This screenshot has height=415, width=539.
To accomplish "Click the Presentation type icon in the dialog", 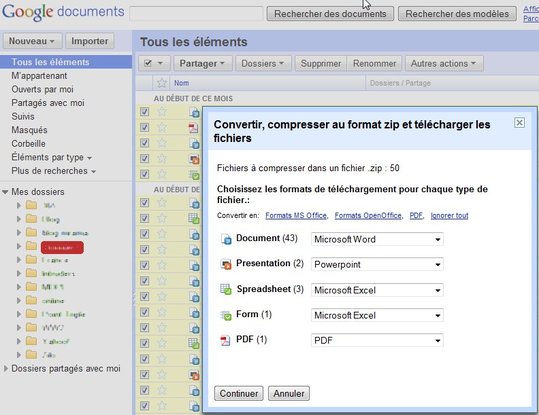I will tap(226, 264).
